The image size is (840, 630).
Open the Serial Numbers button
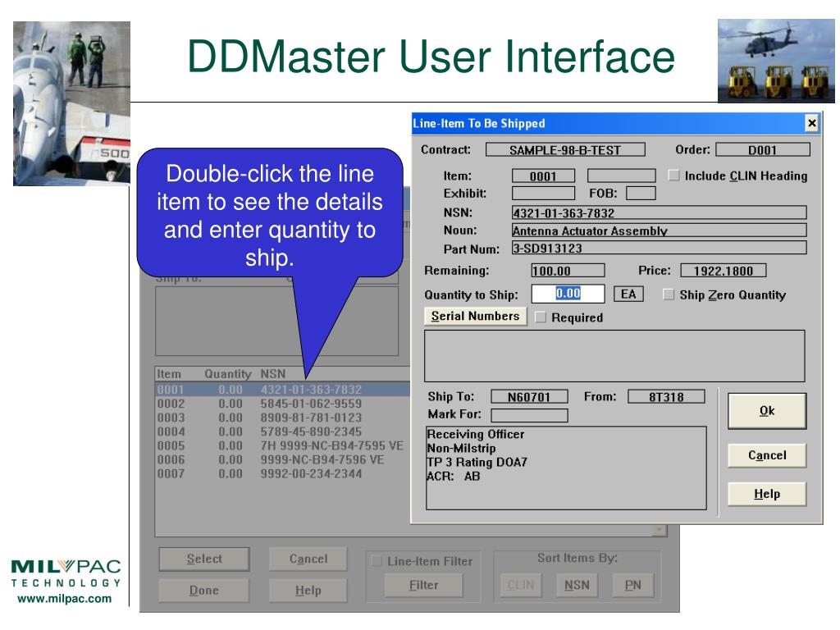475,316
